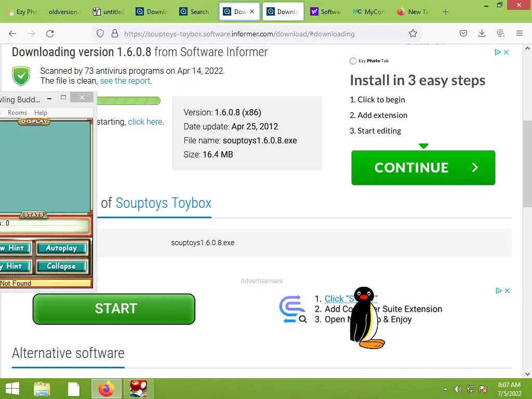This screenshot has width=532, height=399.
Task: Click the 'click here' download link
Action: pyautogui.click(x=145, y=122)
